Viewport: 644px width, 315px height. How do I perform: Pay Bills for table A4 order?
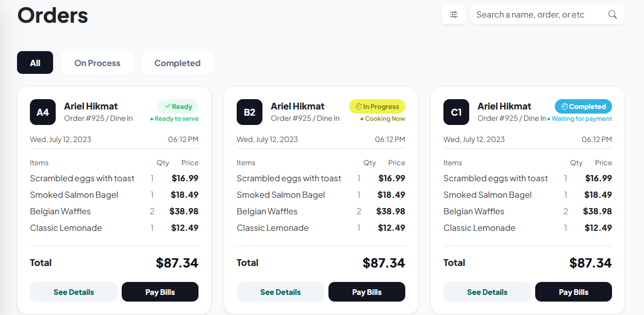(x=160, y=292)
